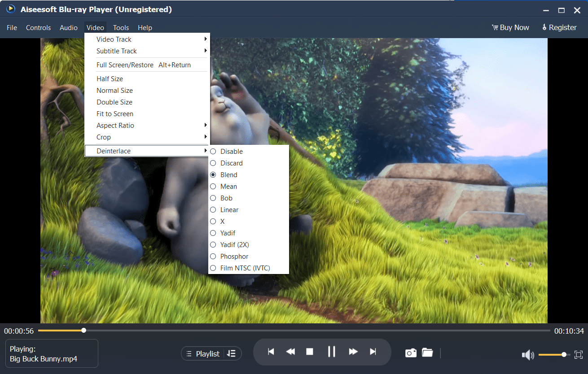
Task: Expand the Deinterlace submenu
Action: point(147,151)
